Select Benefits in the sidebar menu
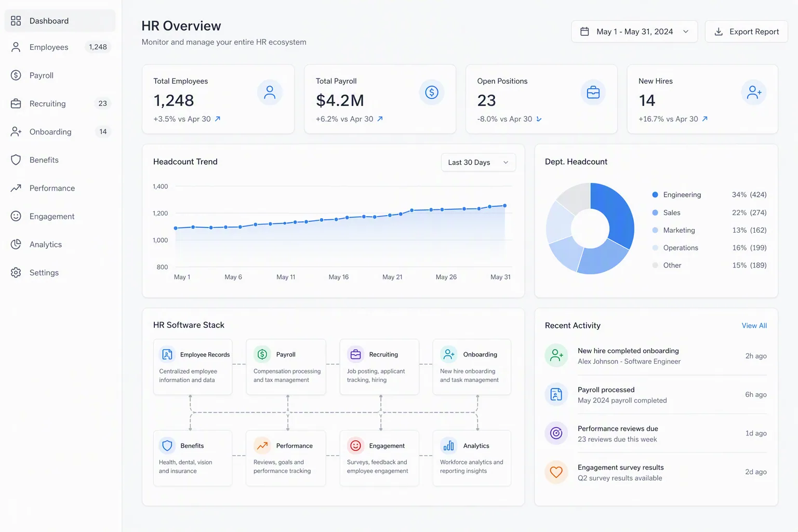 (x=60, y=160)
